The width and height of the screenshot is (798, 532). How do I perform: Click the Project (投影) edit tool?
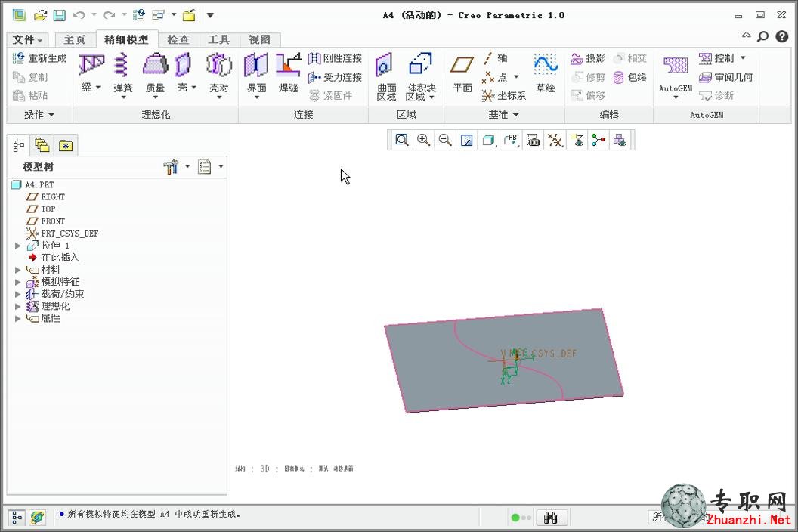pos(588,58)
